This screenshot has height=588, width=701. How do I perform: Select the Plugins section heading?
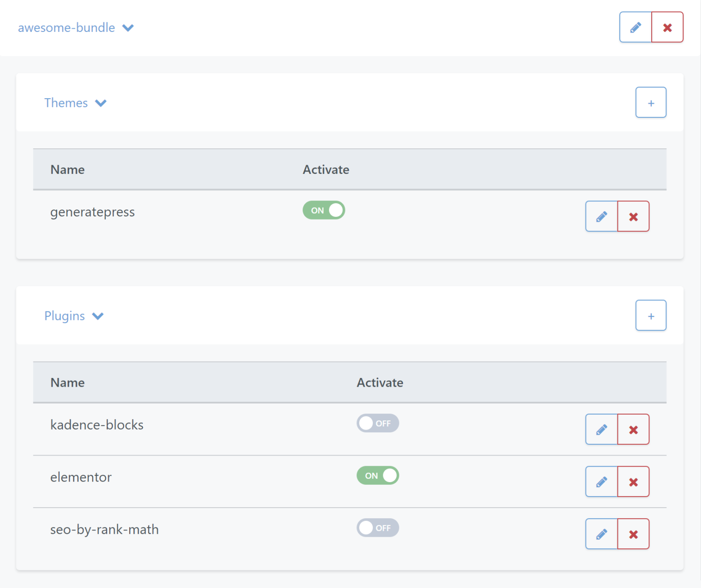64,315
